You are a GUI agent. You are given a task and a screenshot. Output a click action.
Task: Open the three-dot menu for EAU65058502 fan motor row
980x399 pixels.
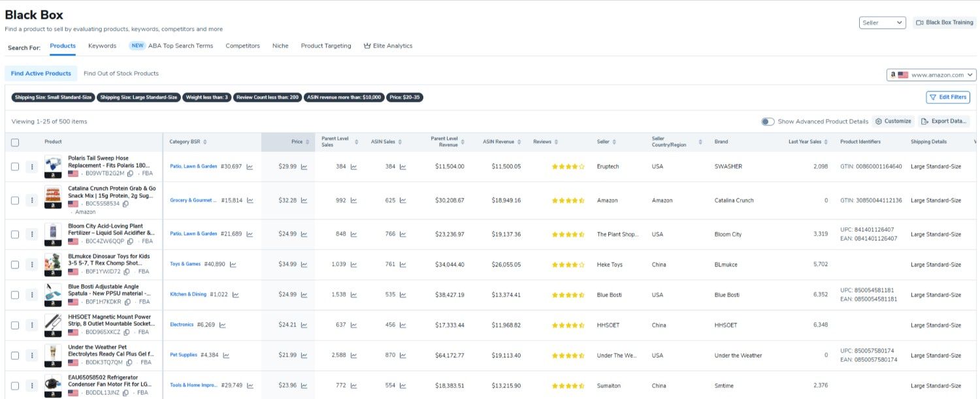pyautogui.click(x=31, y=386)
